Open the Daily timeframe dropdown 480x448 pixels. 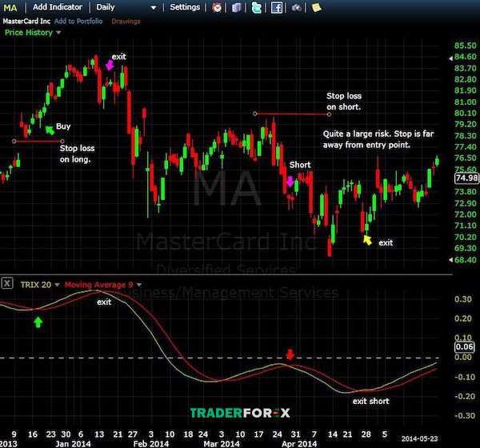click(x=126, y=7)
